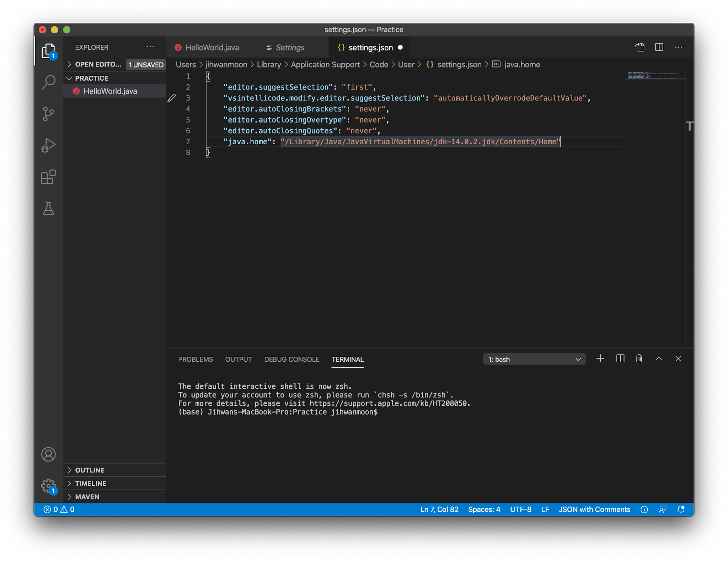The image size is (728, 561).
Task: Click the info icon in status bar
Action: point(644,509)
